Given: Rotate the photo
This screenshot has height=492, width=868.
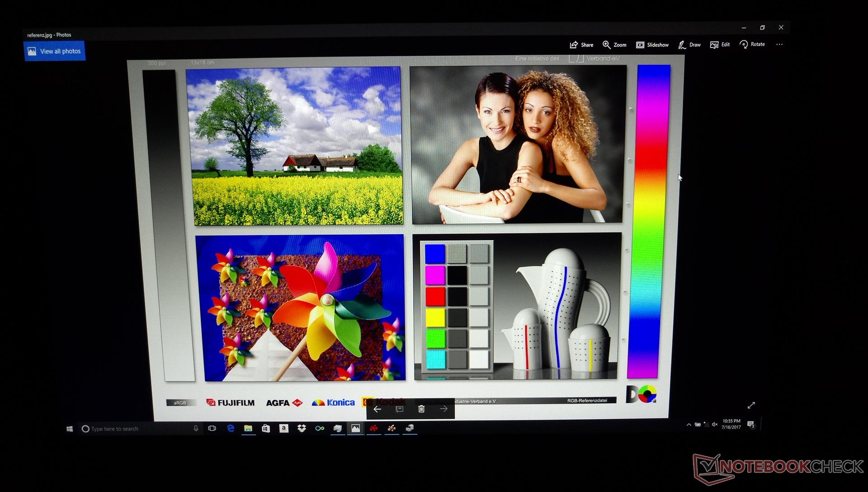Looking at the screenshot, I should pos(752,44).
